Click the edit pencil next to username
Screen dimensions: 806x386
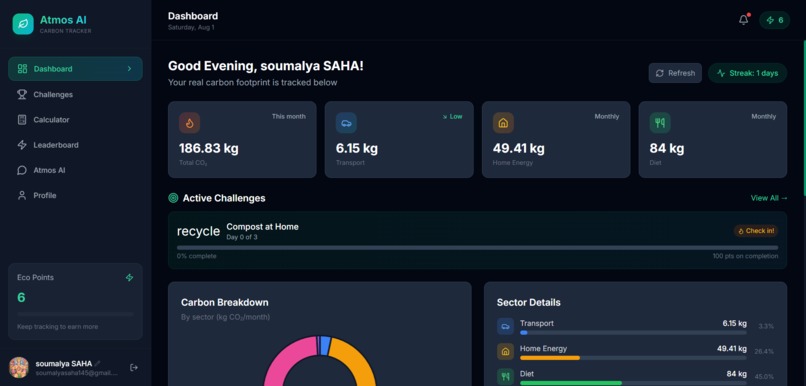click(x=98, y=363)
